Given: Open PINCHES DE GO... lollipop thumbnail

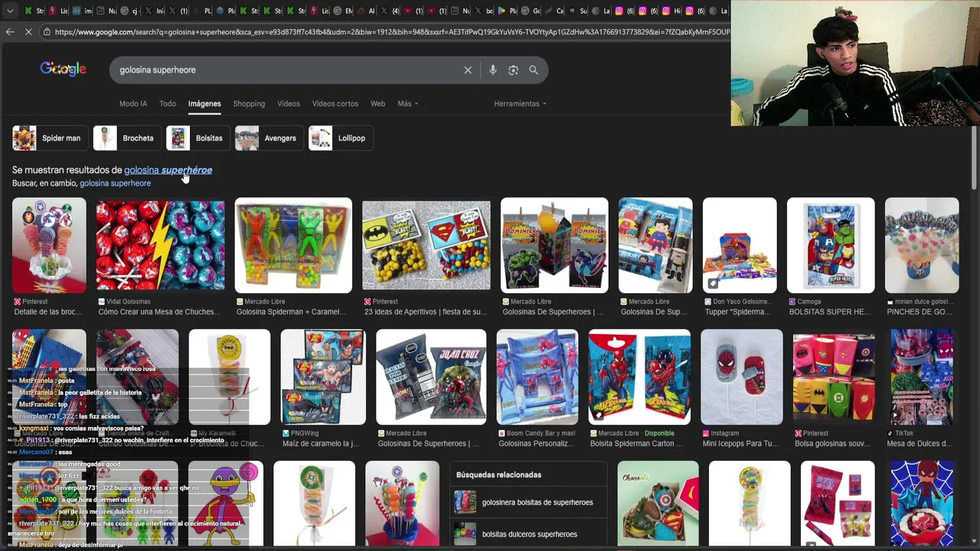Looking at the screenshot, I should 922,245.
